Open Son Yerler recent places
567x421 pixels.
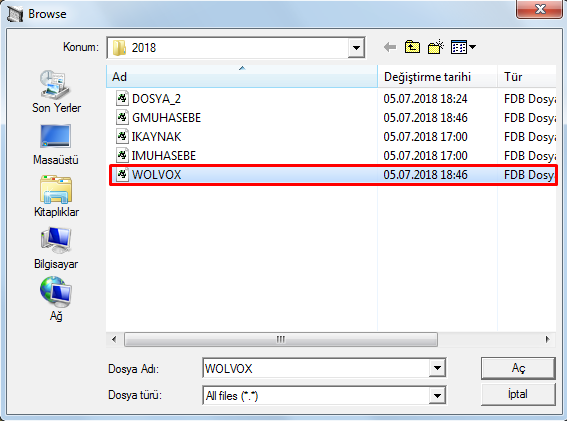coord(56,92)
